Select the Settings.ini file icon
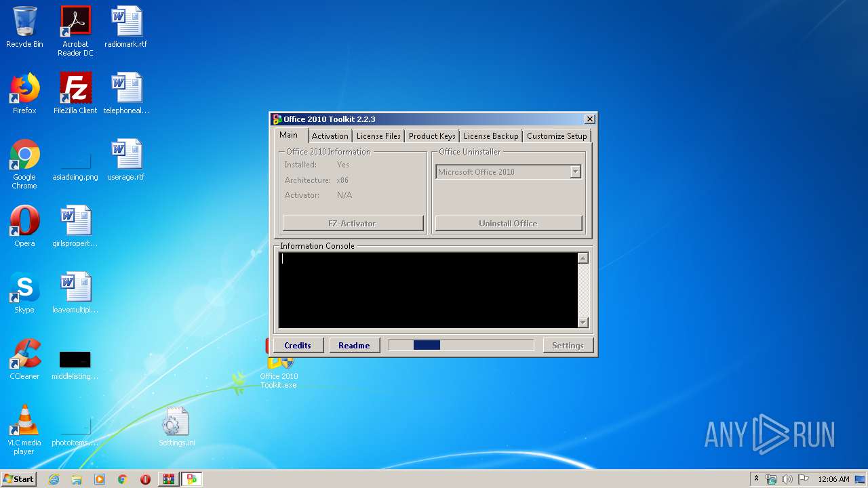 (176, 426)
